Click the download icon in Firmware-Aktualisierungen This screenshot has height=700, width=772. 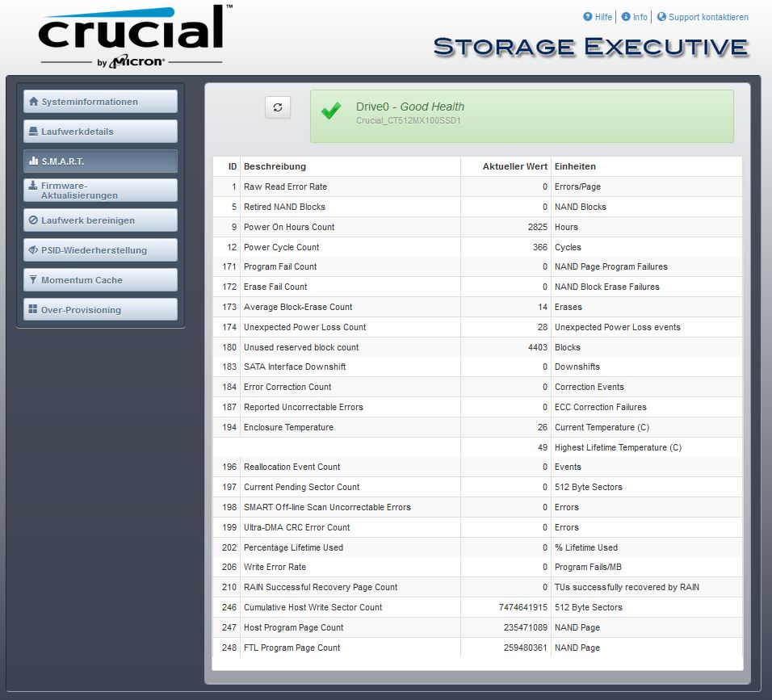(33, 186)
